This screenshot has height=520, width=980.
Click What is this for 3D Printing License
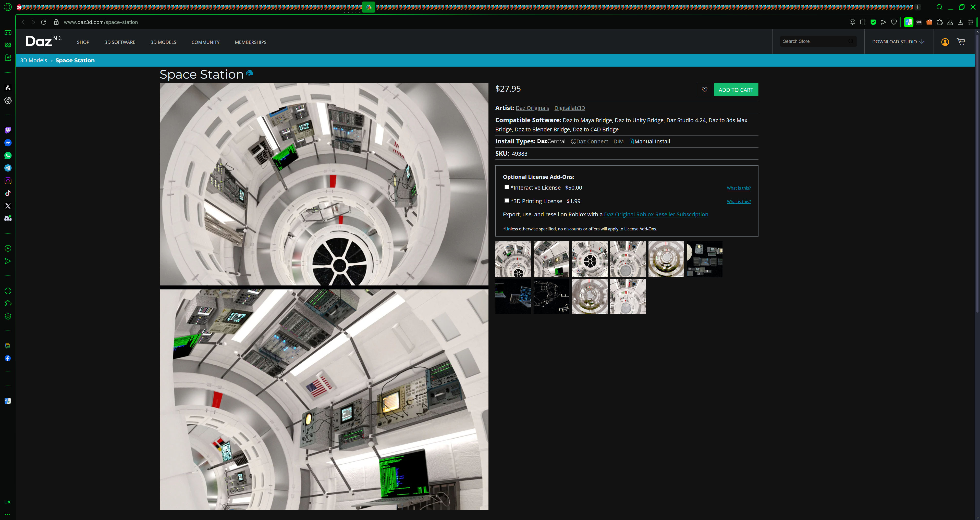[x=738, y=202]
